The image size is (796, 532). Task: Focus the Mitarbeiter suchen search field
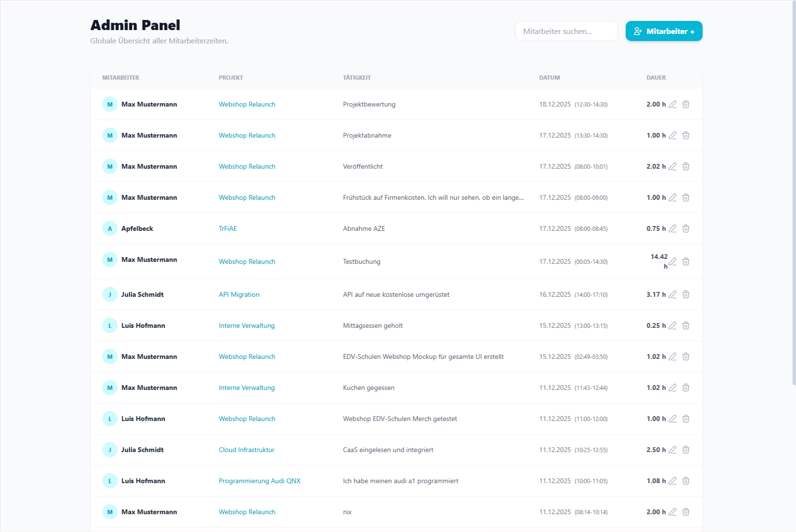tap(566, 31)
